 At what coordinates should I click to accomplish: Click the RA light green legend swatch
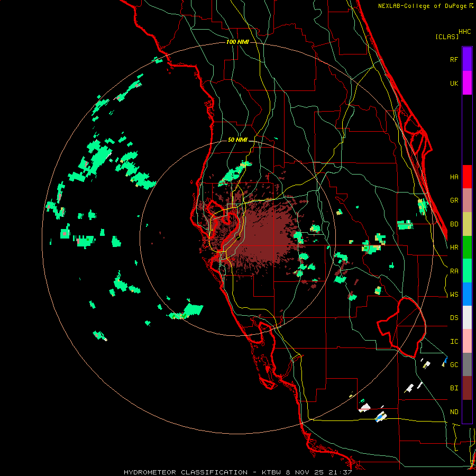coord(467,271)
